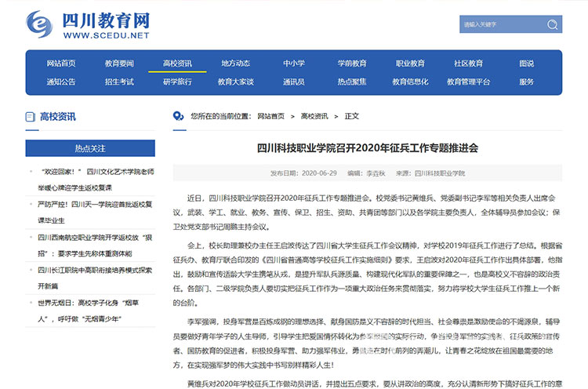588x389 pixels.
Task: Open the 学前教育 navigation item
Action: pos(352,64)
